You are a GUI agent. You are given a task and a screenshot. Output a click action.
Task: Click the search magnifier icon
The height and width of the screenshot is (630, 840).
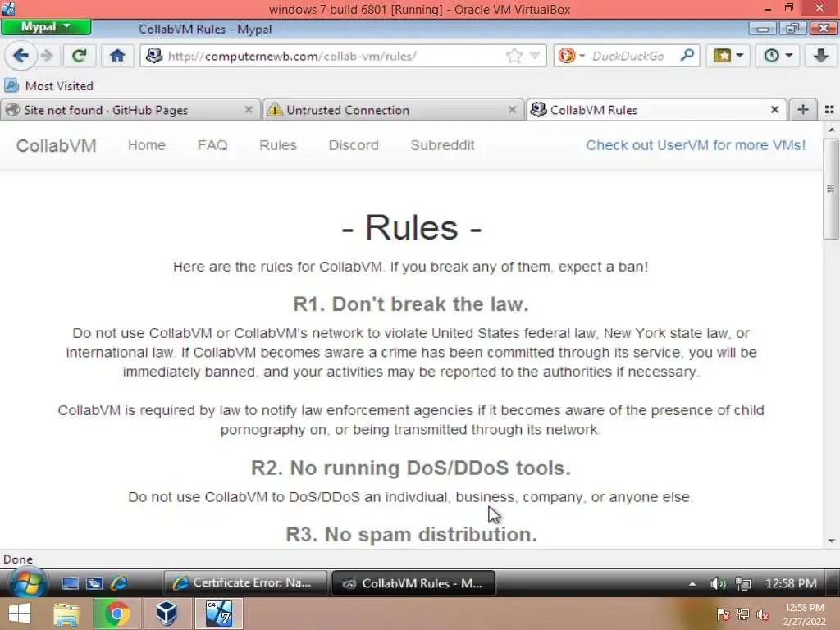[x=687, y=56]
